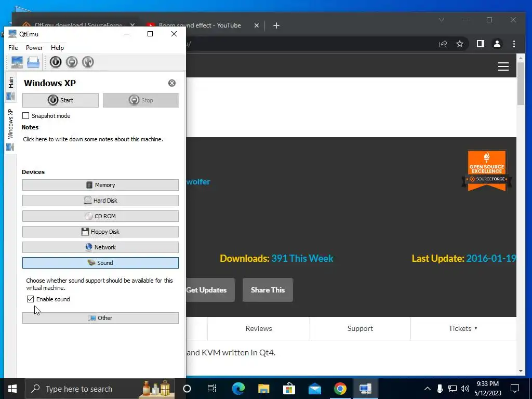
Task: Open the Power menu in QtEmu
Action: click(34, 48)
